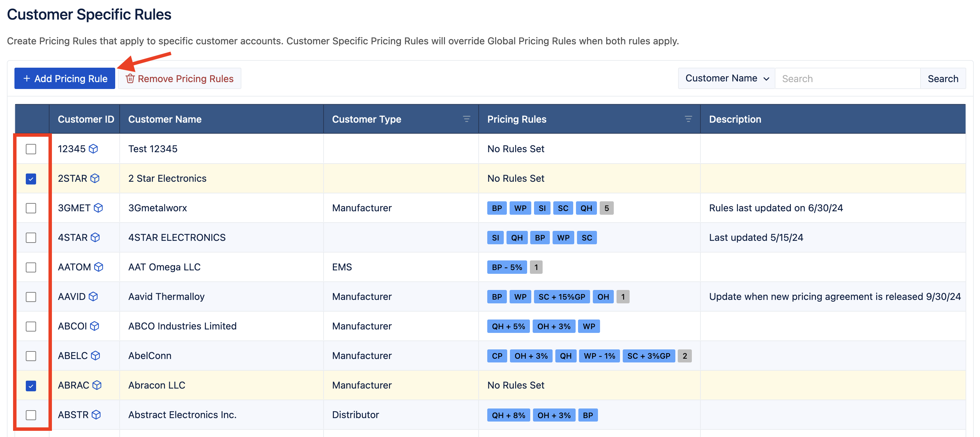The width and height of the screenshot is (980, 437).
Task: Click 'Rules last updated on 6/30/24' description
Action: pos(776,208)
